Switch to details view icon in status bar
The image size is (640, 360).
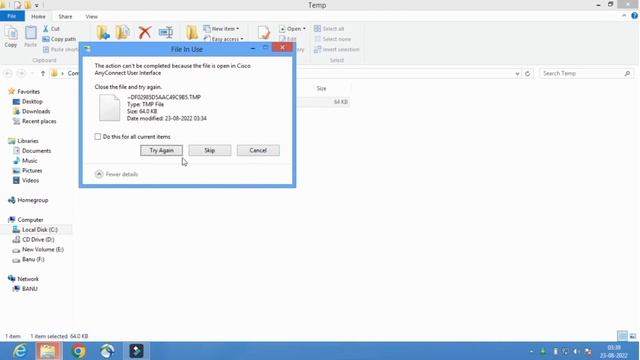(x=622, y=336)
